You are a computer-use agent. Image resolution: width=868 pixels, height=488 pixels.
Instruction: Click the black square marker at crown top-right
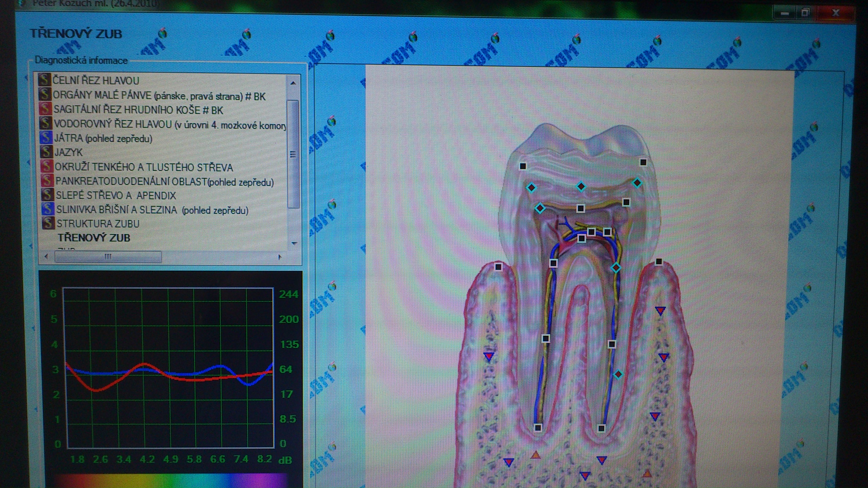(643, 162)
